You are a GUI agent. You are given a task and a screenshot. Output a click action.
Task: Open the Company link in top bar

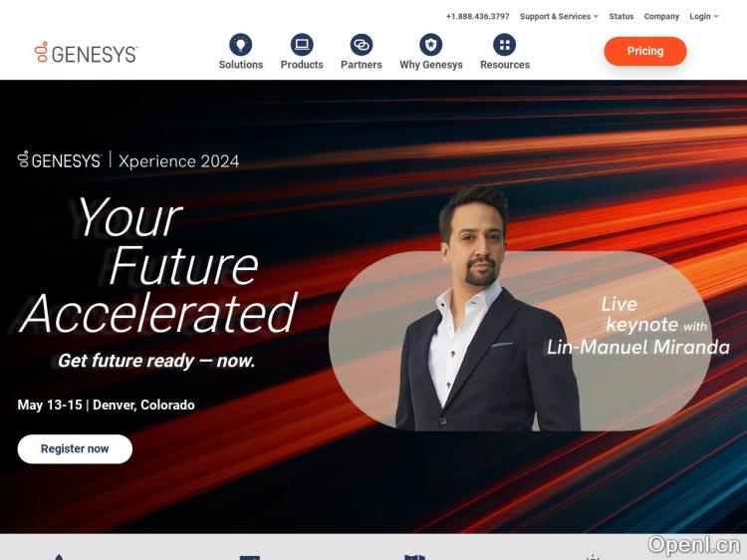(x=661, y=16)
